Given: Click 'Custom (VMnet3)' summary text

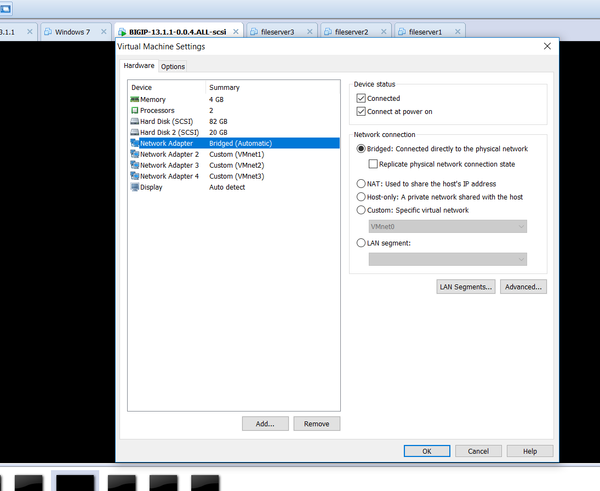Looking at the screenshot, I should 236,176.
